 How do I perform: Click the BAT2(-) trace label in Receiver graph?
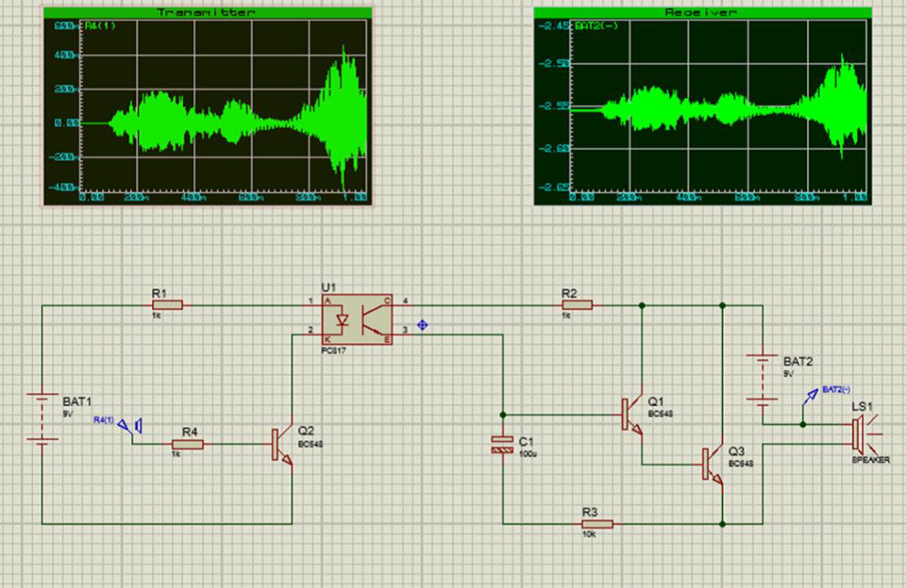tap(596, 26)
